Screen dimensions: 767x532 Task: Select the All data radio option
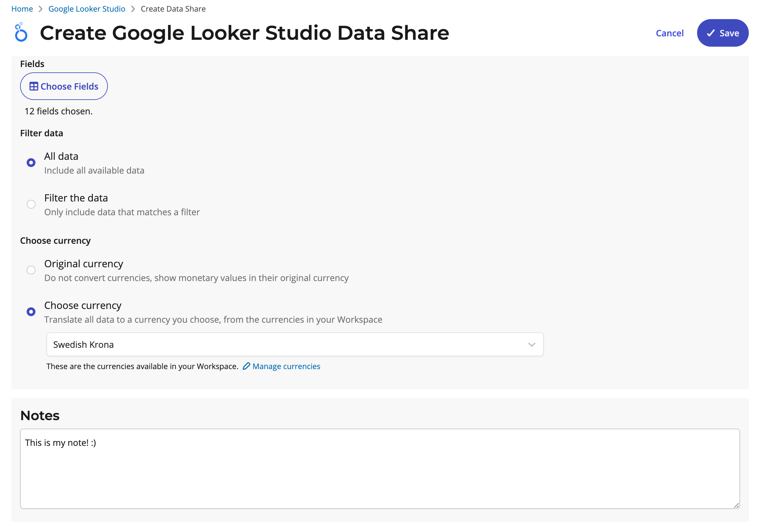pos(31,163)
